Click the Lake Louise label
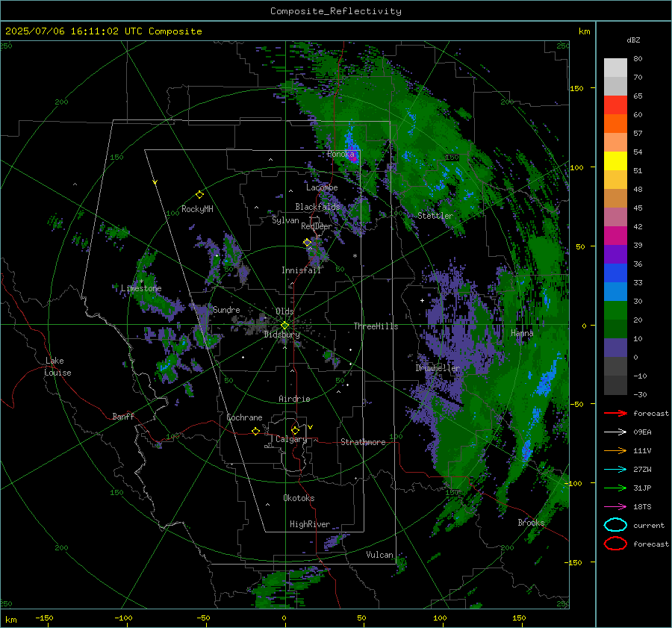This screenshot has height=628, width=672. click(58, 367)
